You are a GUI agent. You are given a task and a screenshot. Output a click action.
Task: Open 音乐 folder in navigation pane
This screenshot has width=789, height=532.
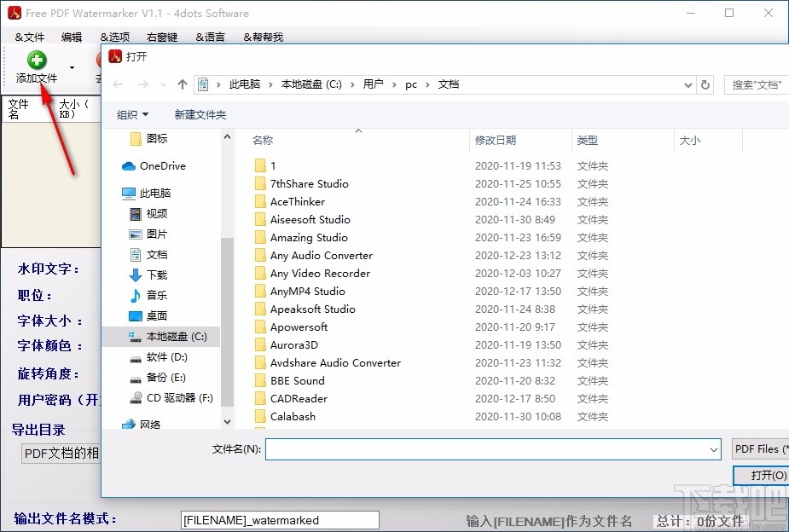148,295
